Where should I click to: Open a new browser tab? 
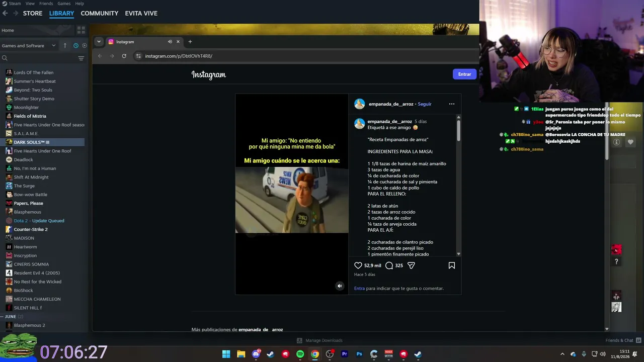(x=190, y=42)
